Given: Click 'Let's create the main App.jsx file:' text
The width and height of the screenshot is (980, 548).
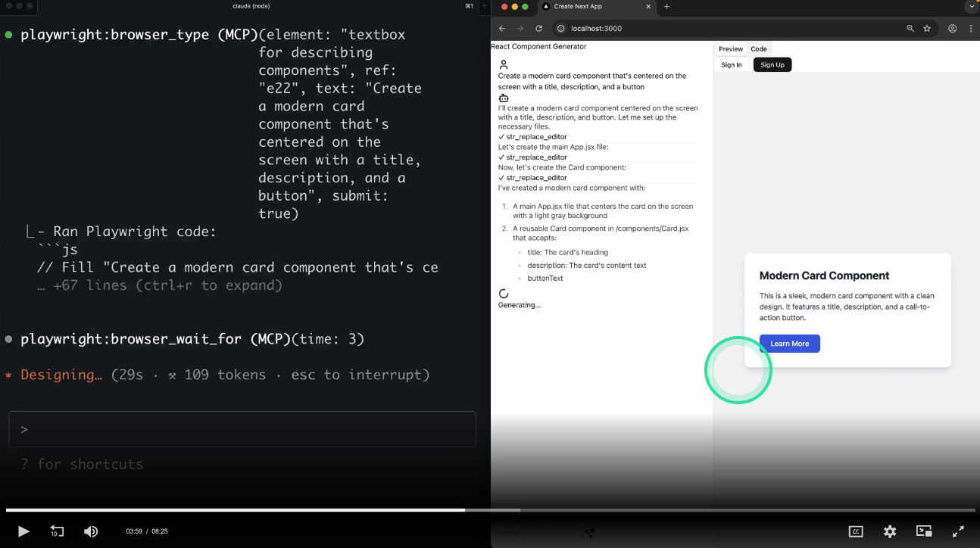Looking at the screenshot, I should (x=554, y=147).
